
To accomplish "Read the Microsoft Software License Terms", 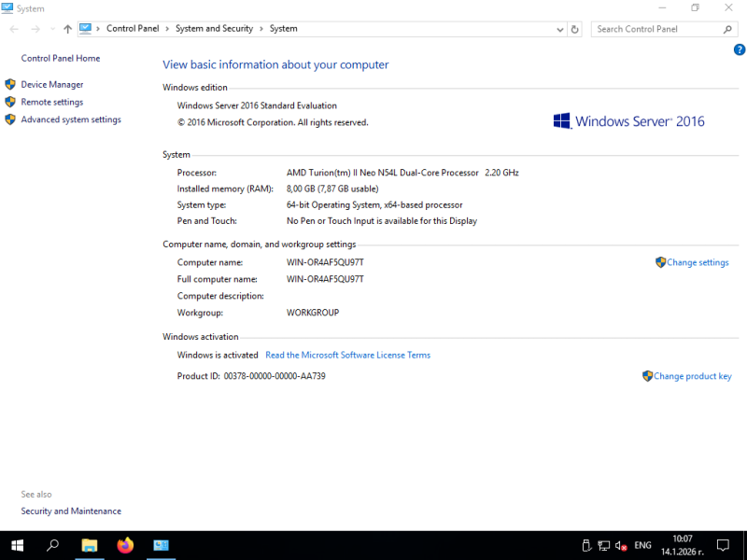I will point(347,356).
